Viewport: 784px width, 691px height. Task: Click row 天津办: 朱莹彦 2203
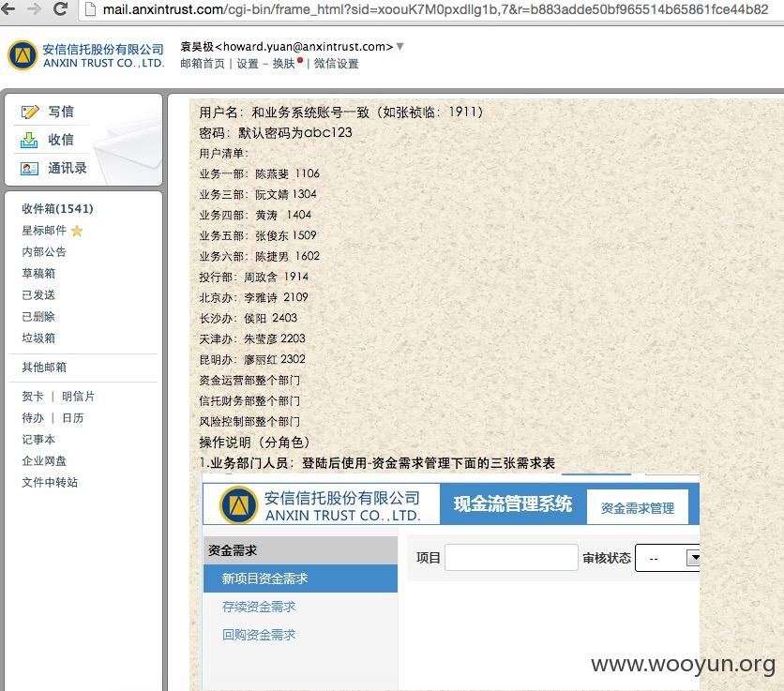click(x=252, y=338)
